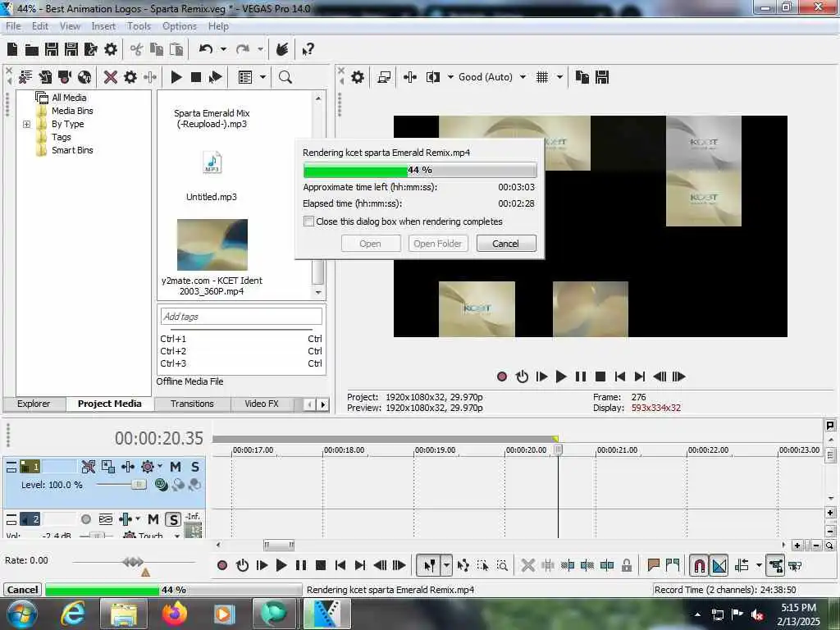Click the What's This help icon
Image resolution: width=840 pixels, height=630 pixels.
pyautogui.click(x=308, y=50)
